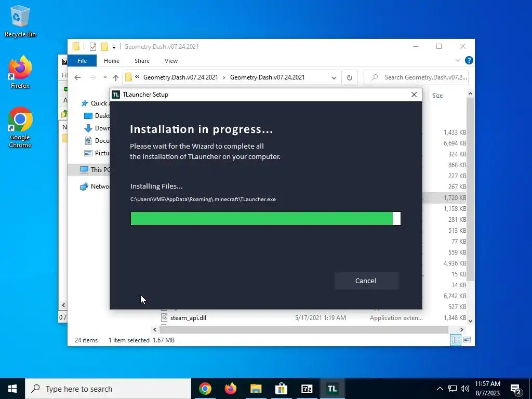Open Chrome from the taskbar

click(205, 389)
